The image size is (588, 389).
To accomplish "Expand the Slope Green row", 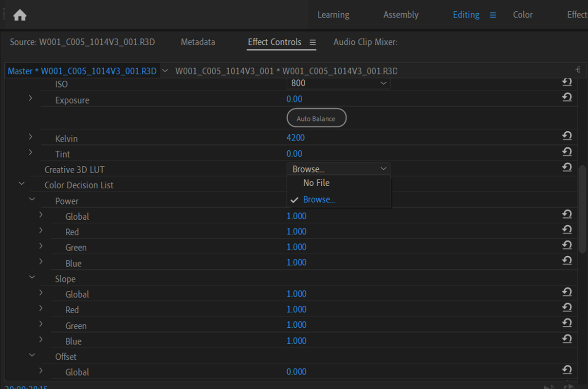I will click(x=41, y=324).
